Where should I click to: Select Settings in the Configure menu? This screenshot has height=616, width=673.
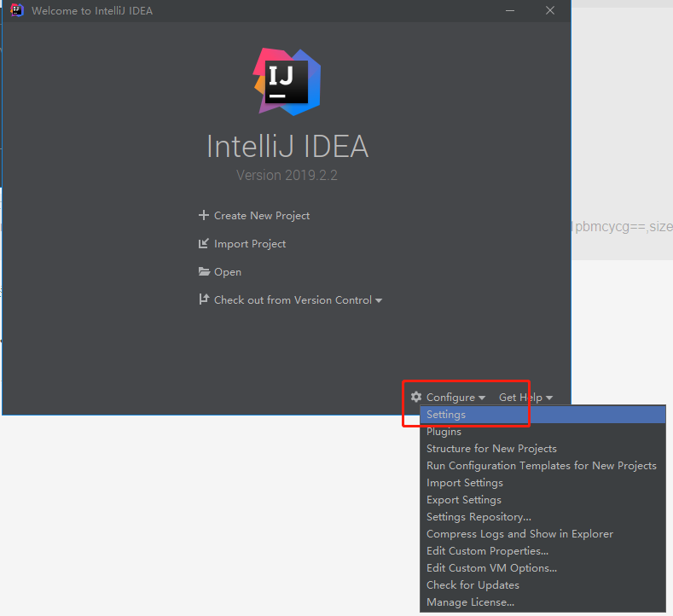542,415
